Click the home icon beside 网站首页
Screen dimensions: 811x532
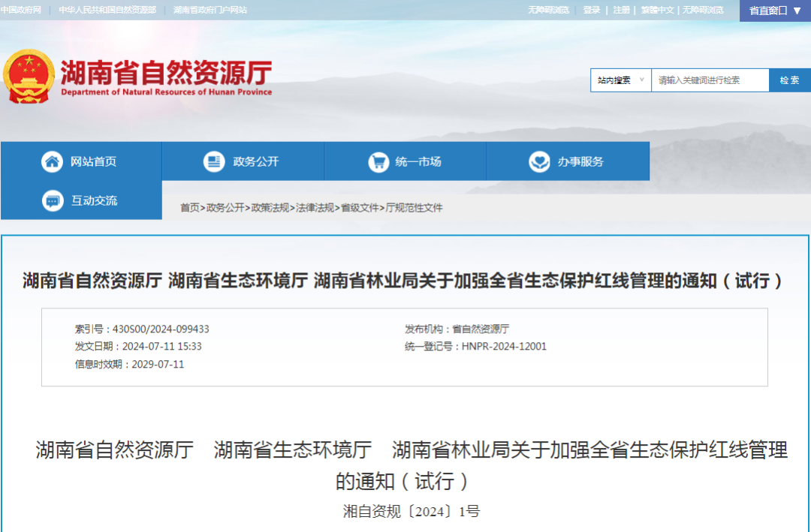[52, 161]
